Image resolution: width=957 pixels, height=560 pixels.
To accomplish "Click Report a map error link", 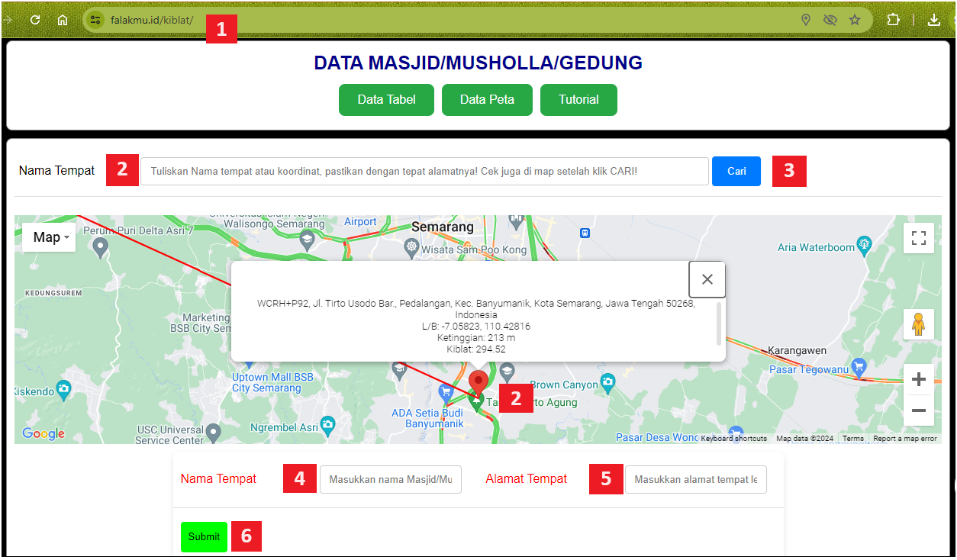I will 905,439.
